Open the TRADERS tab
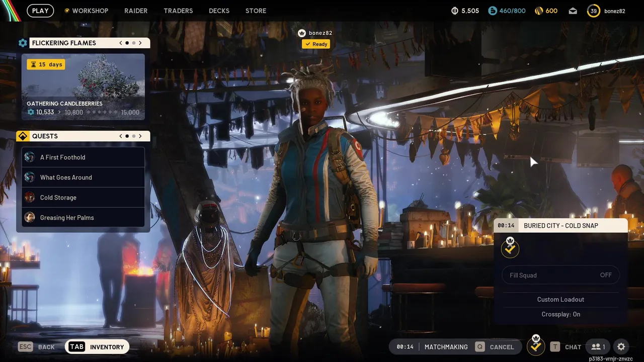The image size is (644, 362). [178, 11]
